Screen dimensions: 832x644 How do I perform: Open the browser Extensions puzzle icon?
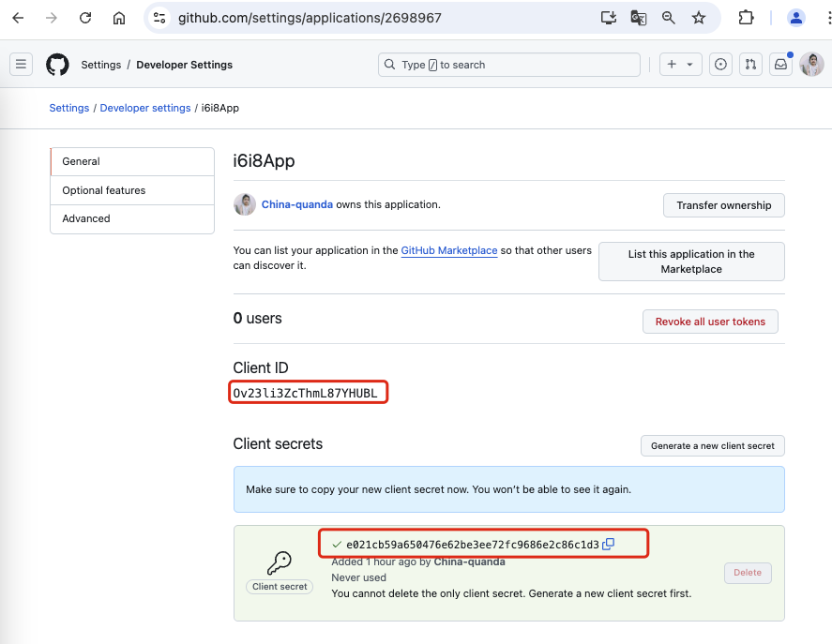pyautogui.click(x=747, y=18)
